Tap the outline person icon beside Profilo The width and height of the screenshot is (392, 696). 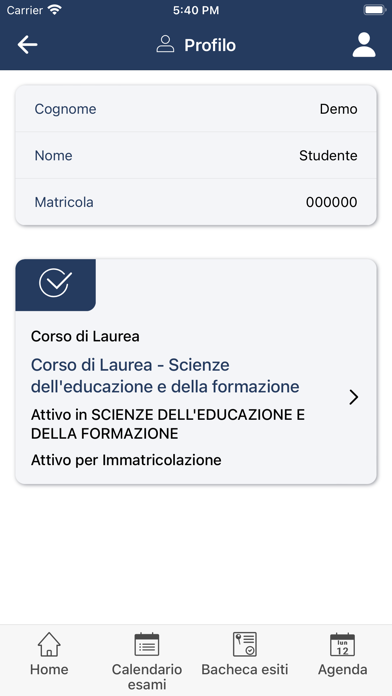(x=165, y=44)
